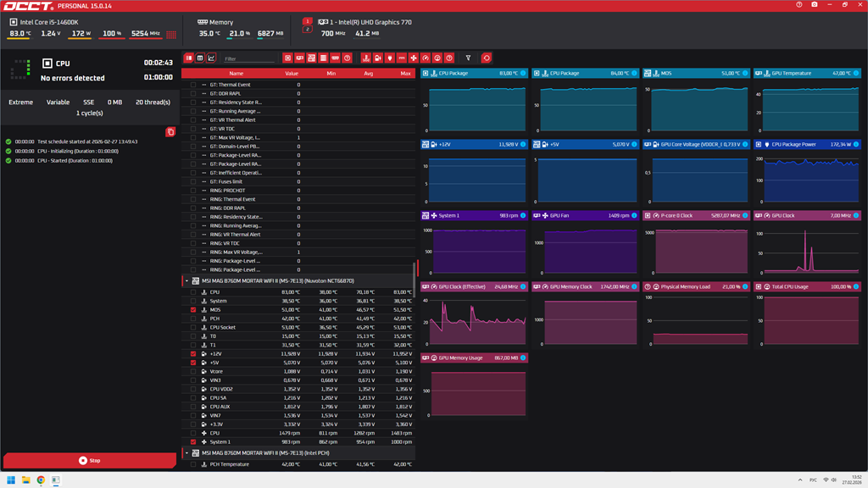Open help from the title bar
The height and width of the screenshot is (488, 868).
[798, 4]
